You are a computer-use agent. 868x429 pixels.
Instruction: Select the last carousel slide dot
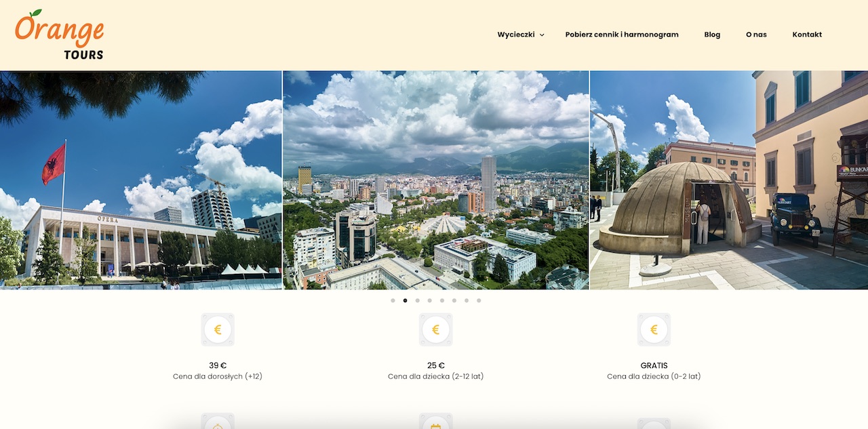tap(479, 300)
